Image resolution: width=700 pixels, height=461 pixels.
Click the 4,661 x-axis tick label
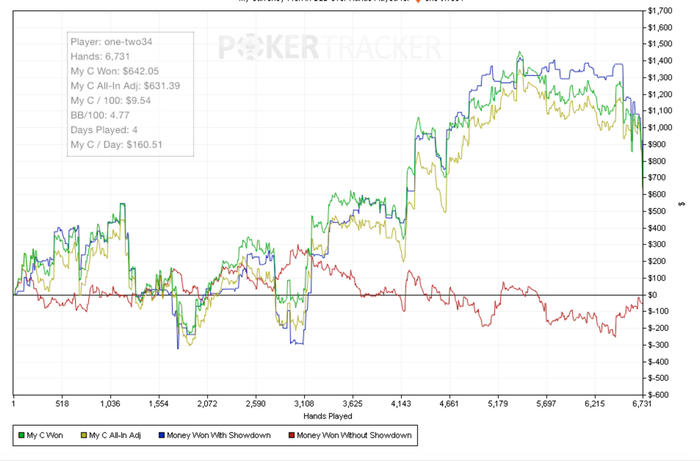[x=449, y=404]
